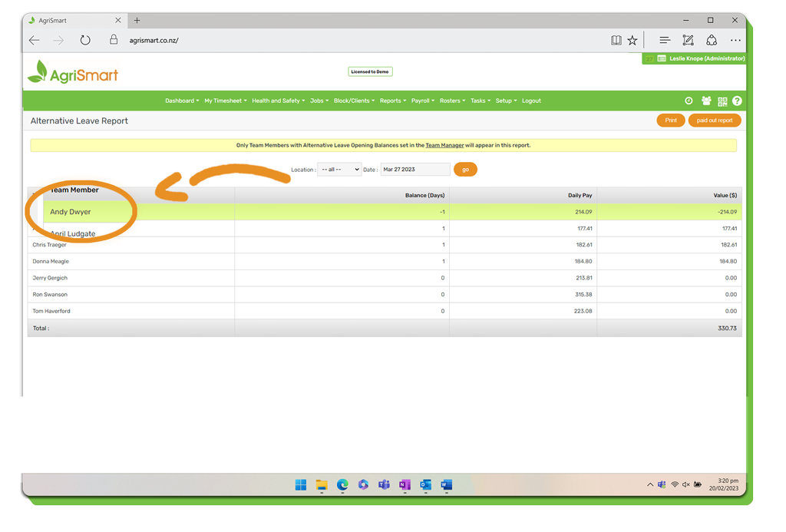Viewport: 786px width, 532px height.
Task: Open the help question mark icon
Action: [737, 101]
